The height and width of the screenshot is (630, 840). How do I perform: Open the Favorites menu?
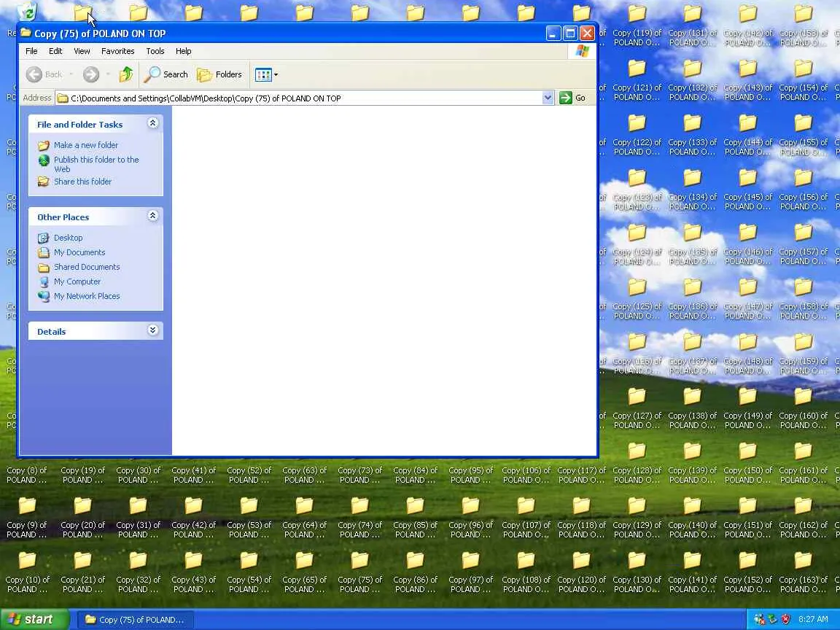[118, 51]
